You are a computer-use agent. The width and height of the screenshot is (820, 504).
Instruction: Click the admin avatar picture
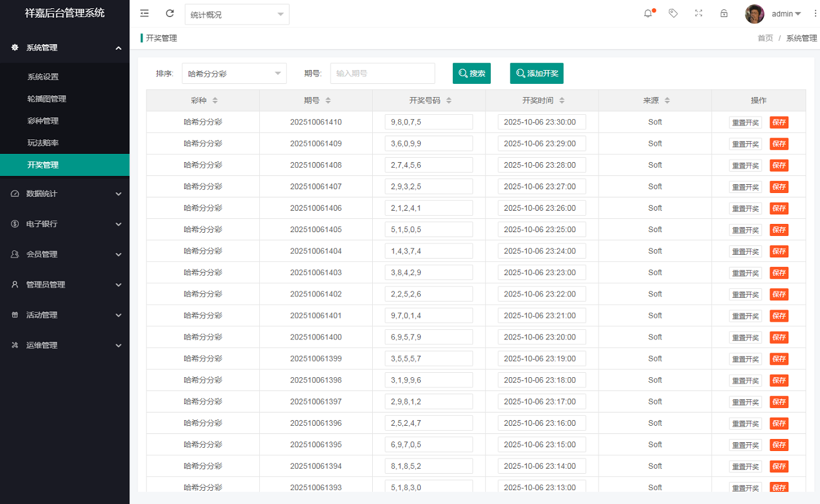click(754, 14)
